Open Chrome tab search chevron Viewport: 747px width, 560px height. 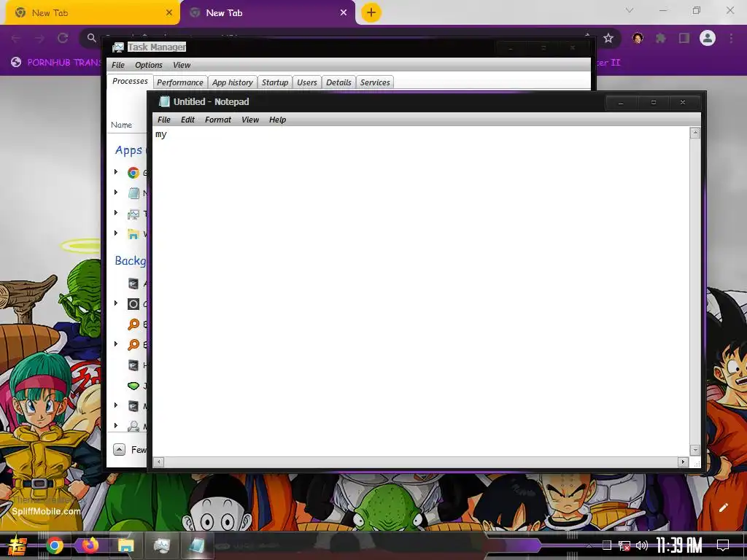630,10
